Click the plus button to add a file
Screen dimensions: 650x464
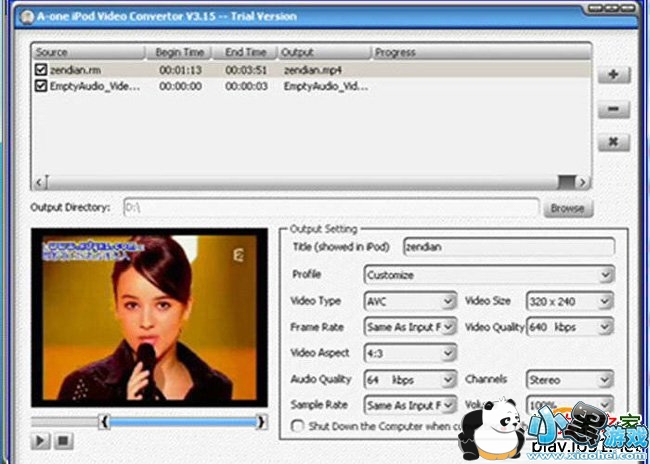pos(614,75)
